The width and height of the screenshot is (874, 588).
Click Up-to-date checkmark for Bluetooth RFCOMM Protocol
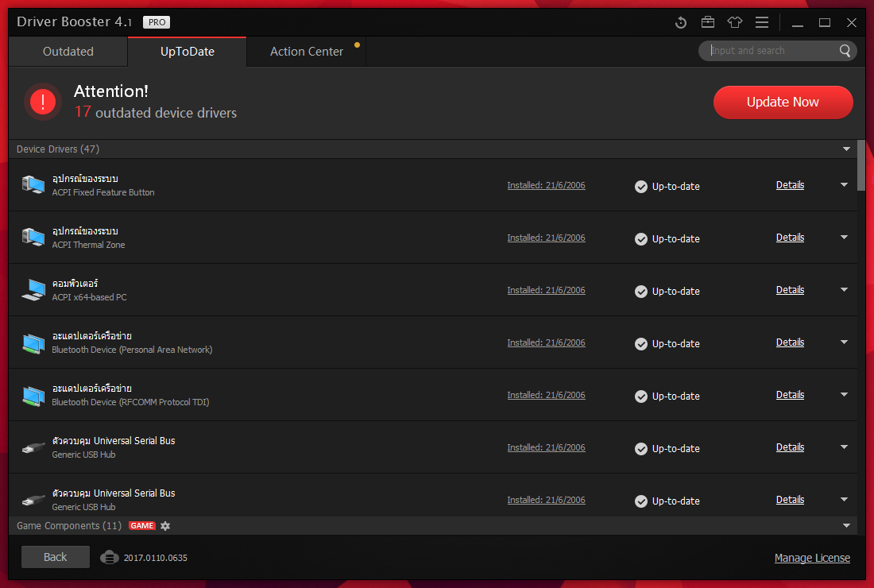coord(641,396)
